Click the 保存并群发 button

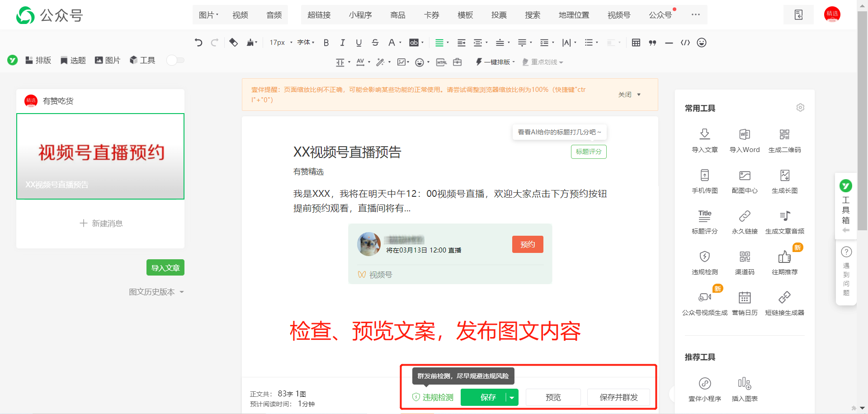coord(618,397)
